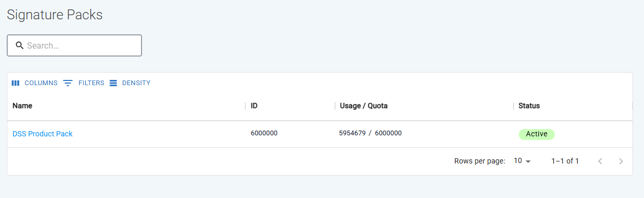Click the 1–1 of 1 pagination text
Viewport: 644px width, 198px height.
pyautogui.click(x=565, y=161)
